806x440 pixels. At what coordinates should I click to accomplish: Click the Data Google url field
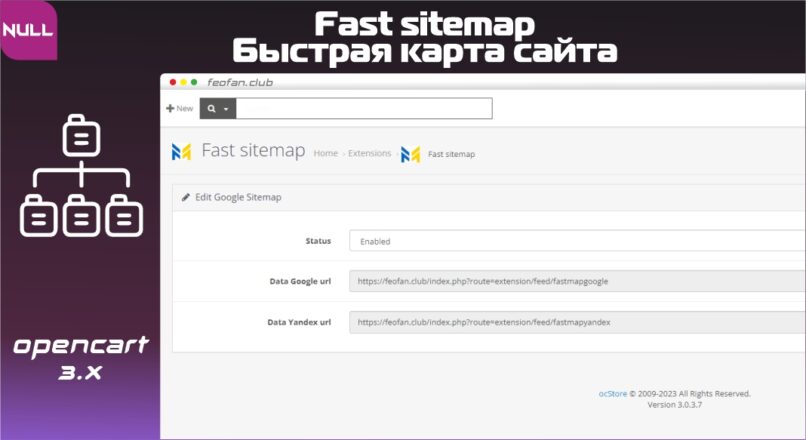click(x=577, y=281)
